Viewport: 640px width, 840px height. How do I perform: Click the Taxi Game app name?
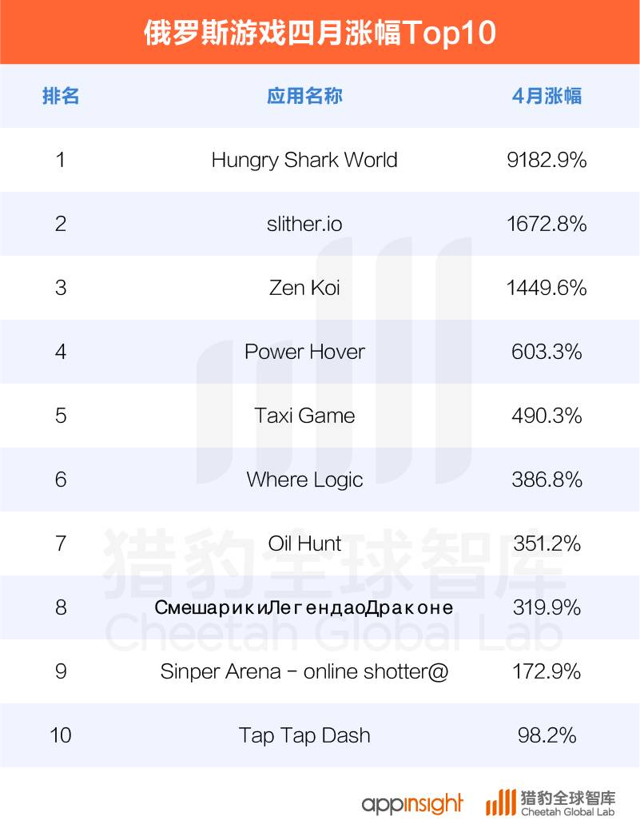point(304,416)
